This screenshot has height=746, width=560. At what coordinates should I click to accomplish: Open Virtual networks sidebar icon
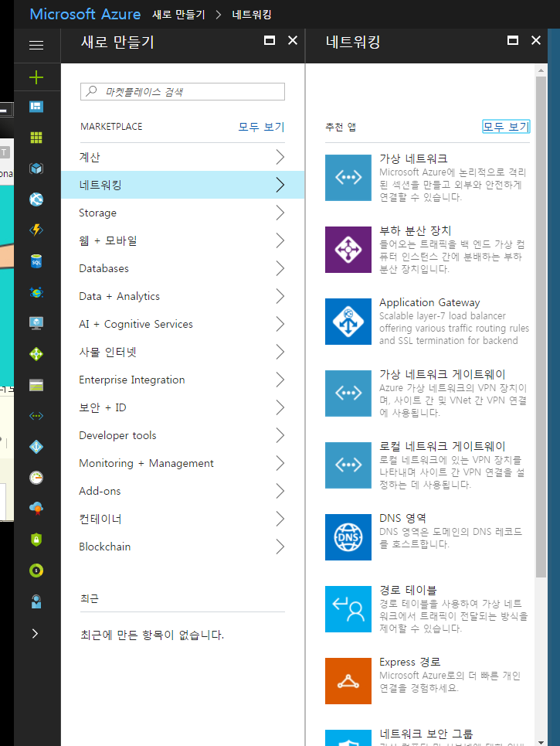[x=36, y=416]
